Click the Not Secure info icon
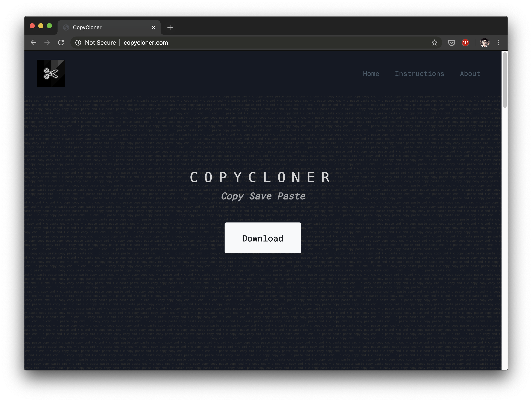This screenshot has height=402, width=532. tap(78, 43)
